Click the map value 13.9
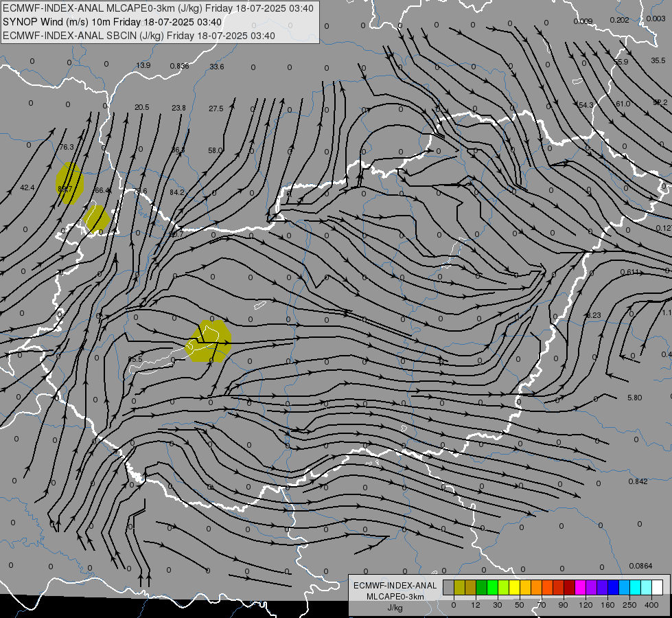 (143, 66)
